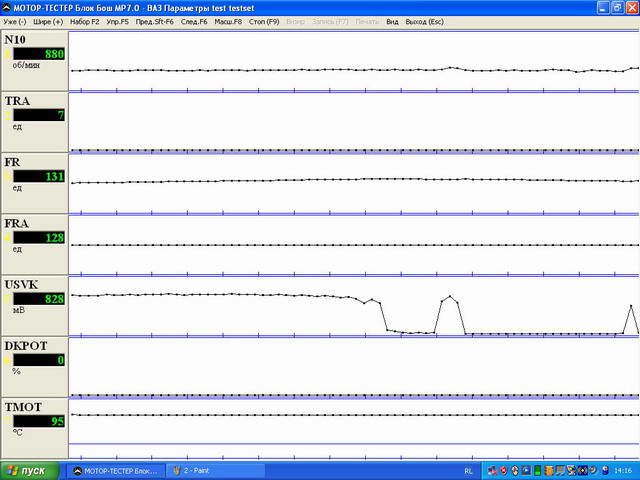This screenshot has width=640, height=480.
Task: Click the Motor-Tester icon on the taskbar button
Action: (77, 471)
